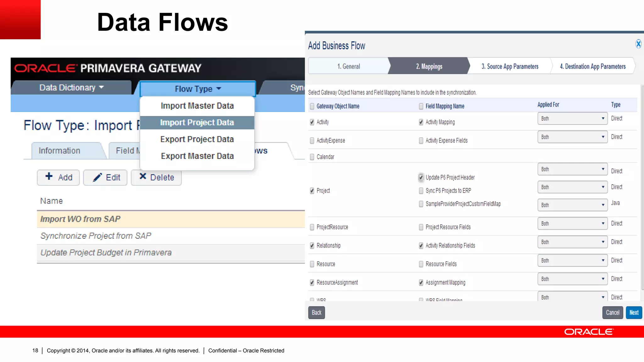
Task: Select Synchronize Project from SAP row
Action: (x=171, y=236)
